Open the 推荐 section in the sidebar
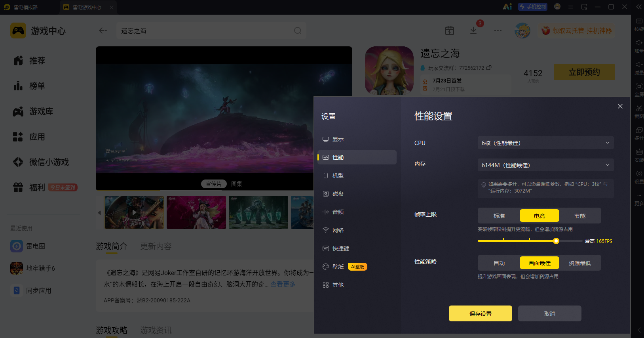Viewport: 644px width, 338px height. point(29,61)
